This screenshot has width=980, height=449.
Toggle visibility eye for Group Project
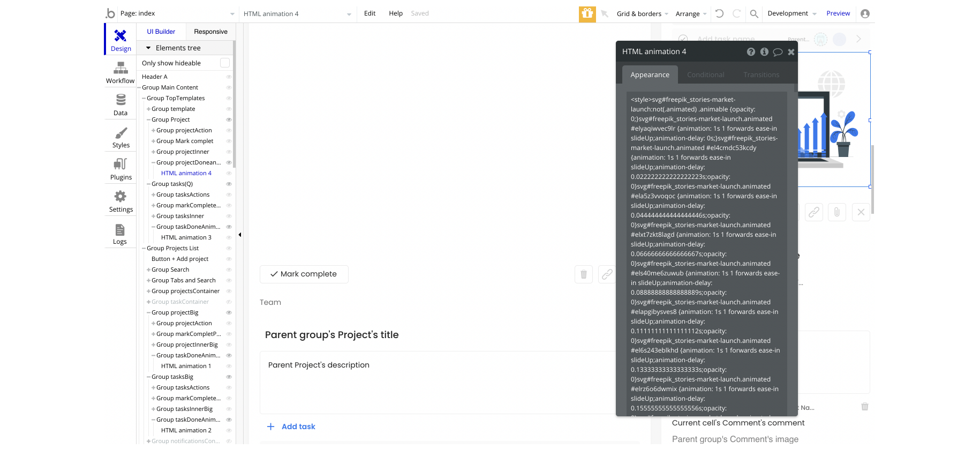pyautogui.click(x=229, y=119)
